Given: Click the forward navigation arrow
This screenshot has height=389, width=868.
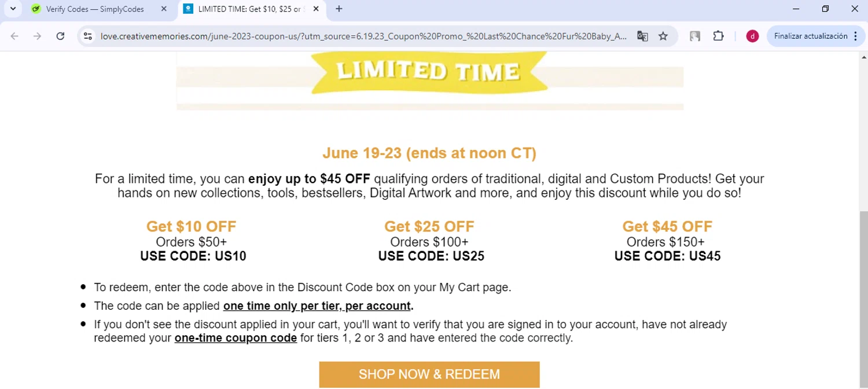Looking at the screenshot, I should click(x=37, y=36).
